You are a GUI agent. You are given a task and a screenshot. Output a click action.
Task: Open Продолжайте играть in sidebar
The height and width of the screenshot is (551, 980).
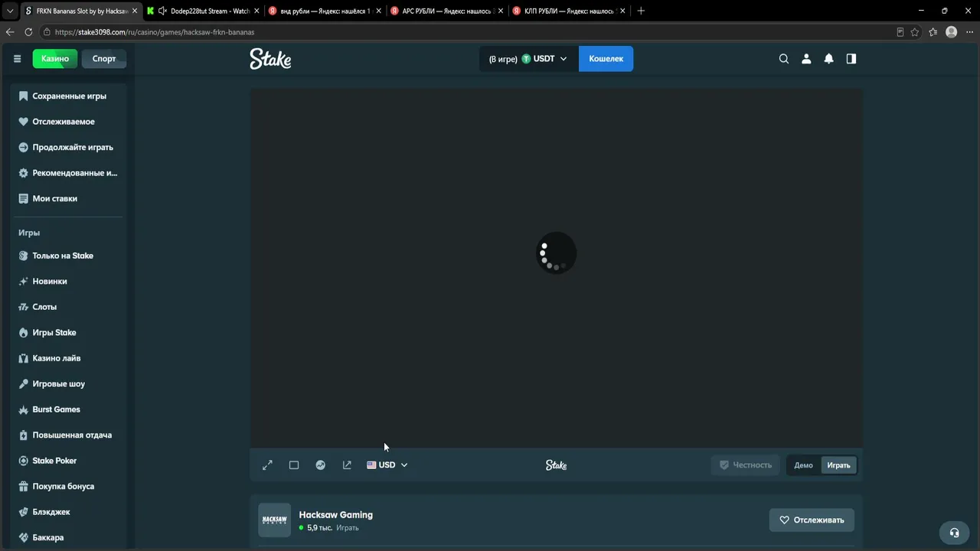pos(67,147)
